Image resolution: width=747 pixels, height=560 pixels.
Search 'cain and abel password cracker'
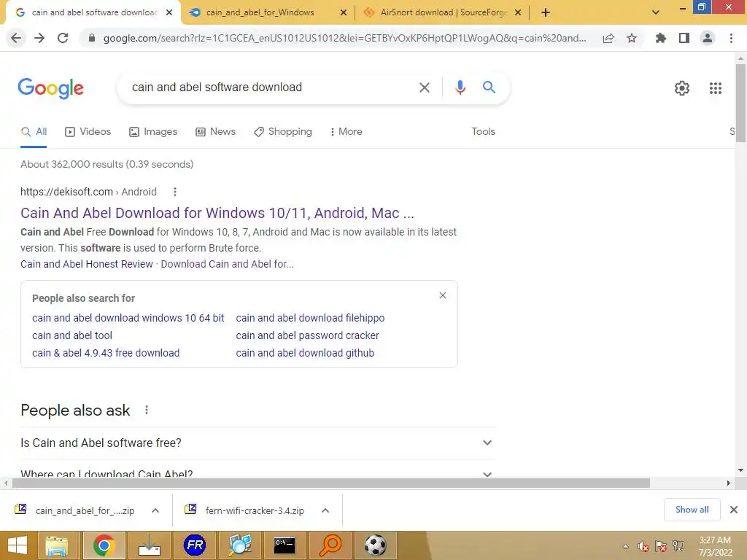click(x=307, y=335)
